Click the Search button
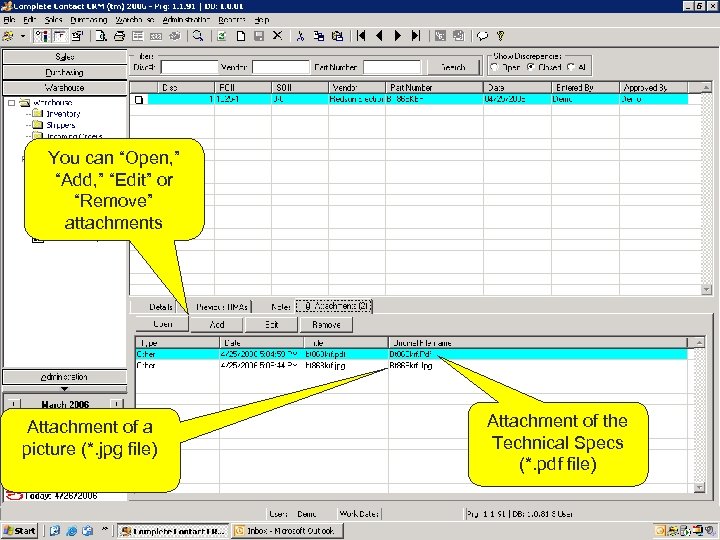The height and width of the screenshot is (540, 720). (453, 68)
